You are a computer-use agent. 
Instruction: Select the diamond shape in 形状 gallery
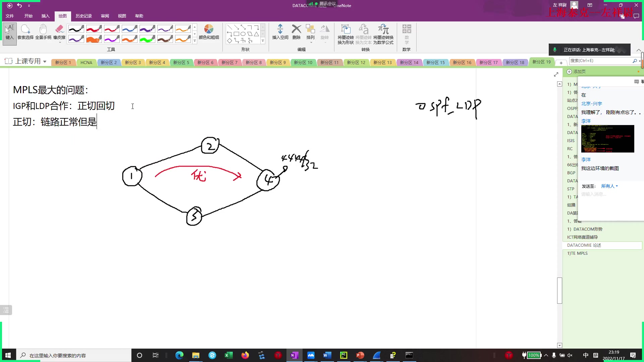(x=230, y=41)
